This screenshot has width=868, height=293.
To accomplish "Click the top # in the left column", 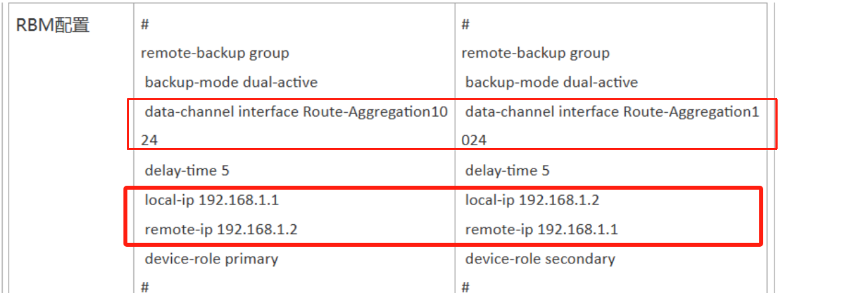I will [145, 24].
